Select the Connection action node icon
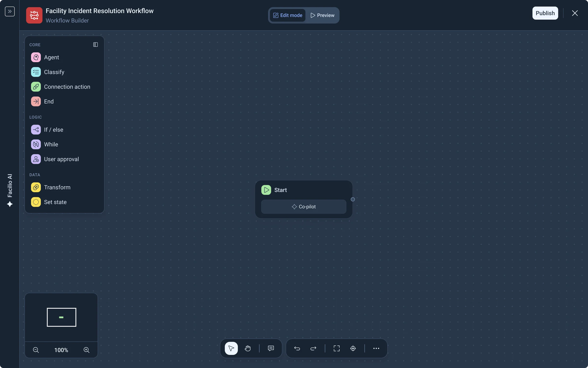Viewport: 588px width, 368px height. (x=36, y=87)
